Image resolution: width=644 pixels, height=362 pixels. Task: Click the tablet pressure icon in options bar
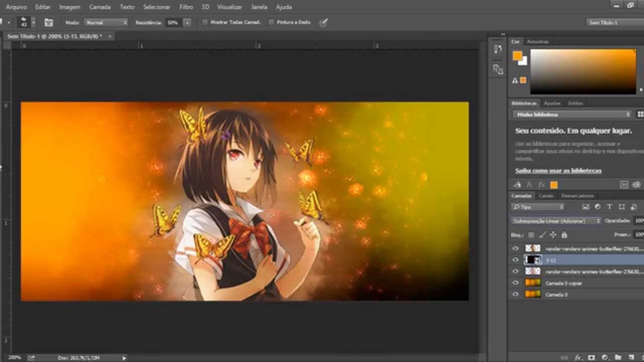[324, 22]
